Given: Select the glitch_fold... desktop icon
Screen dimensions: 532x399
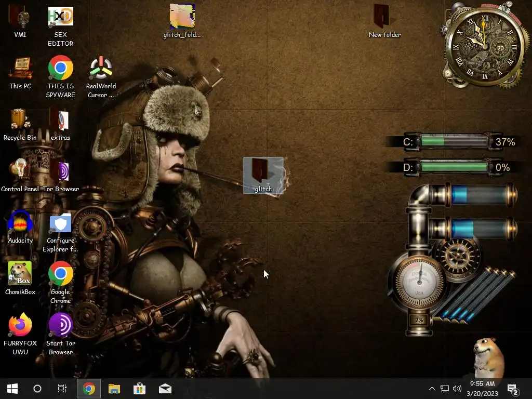Looking at the screenshot, I should [182, 21].
